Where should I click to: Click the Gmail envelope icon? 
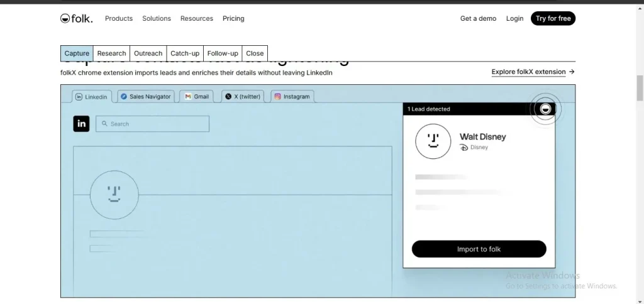pos(187,96)
